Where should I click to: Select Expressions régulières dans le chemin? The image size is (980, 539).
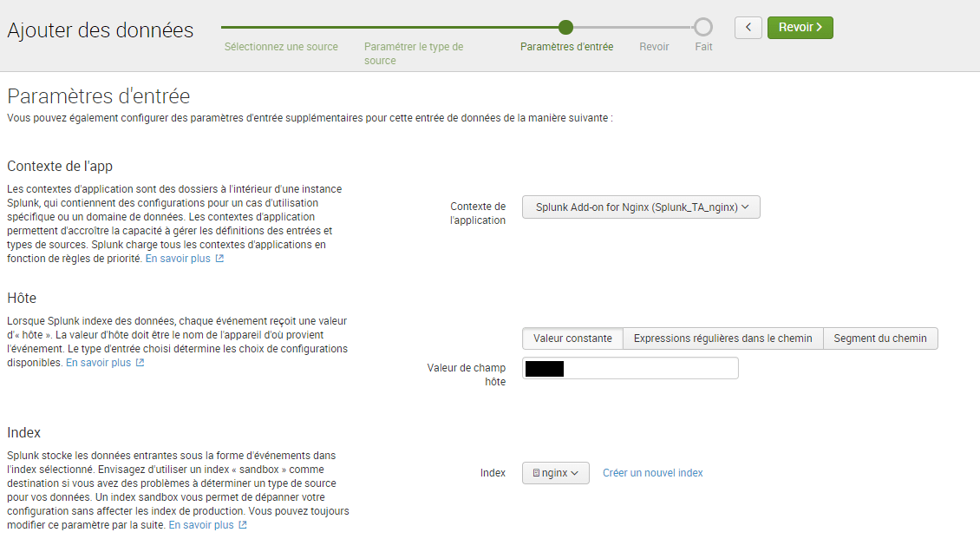tap(722, 339)
